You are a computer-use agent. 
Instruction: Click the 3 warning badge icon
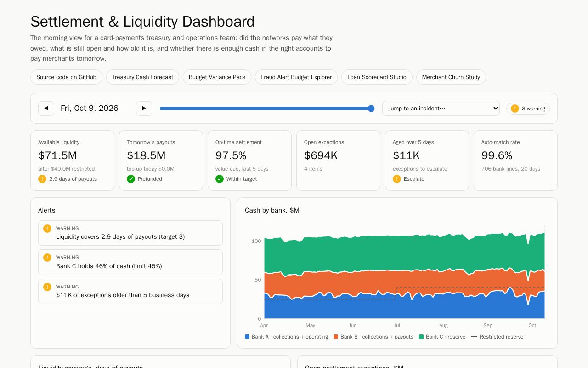[515, 109]
